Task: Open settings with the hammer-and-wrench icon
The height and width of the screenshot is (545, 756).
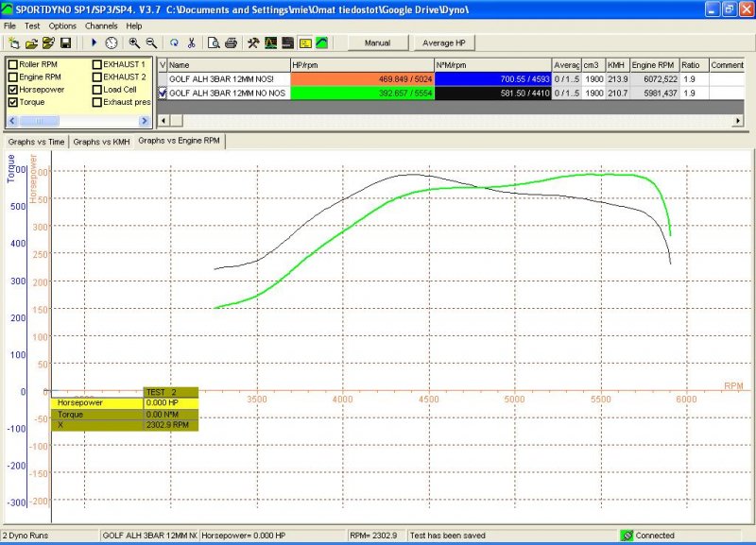Action: pyautogui.click(x=253, y=43)
